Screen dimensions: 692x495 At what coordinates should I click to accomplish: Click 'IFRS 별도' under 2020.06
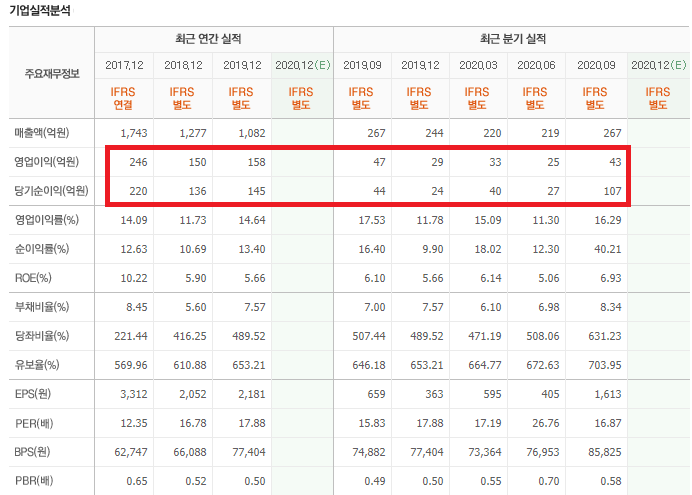535,98
